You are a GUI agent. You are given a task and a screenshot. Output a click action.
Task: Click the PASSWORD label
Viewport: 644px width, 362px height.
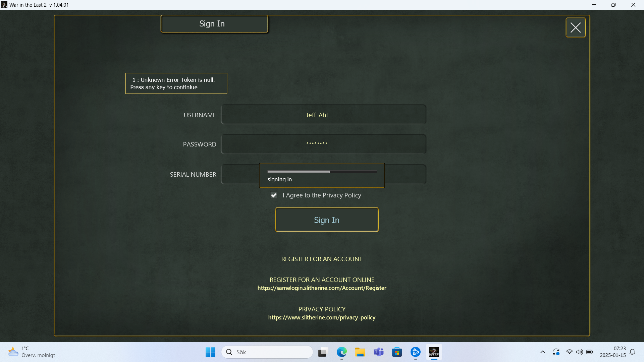pos(200,144)
